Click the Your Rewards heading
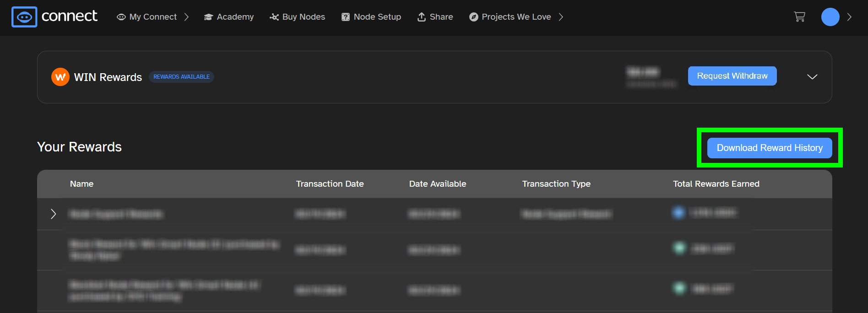 coord(79,147)
